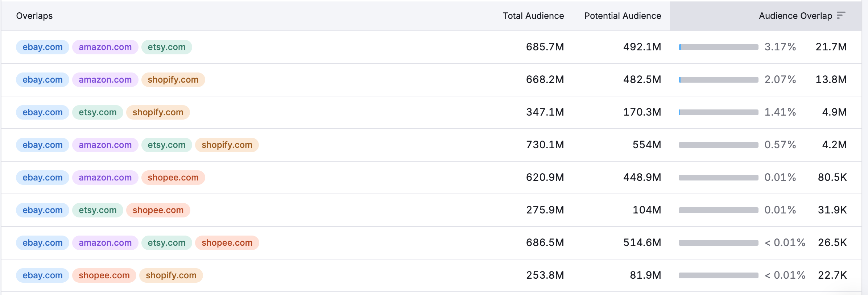This screenshot has height=295, width=868.
Task: Click etsy.com tag in first row
Action: [166, 47]
